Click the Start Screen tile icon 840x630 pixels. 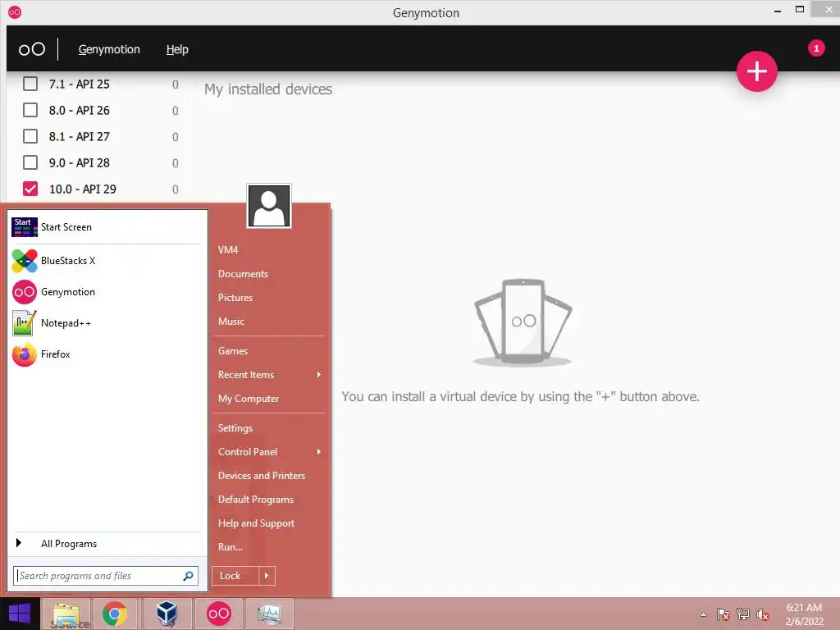point(25,227)
